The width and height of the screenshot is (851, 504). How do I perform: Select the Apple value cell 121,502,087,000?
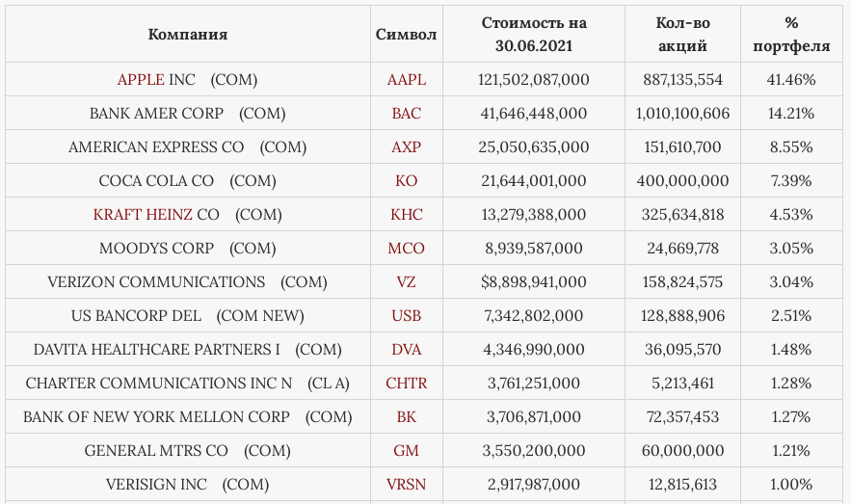(x=534, y=80)
